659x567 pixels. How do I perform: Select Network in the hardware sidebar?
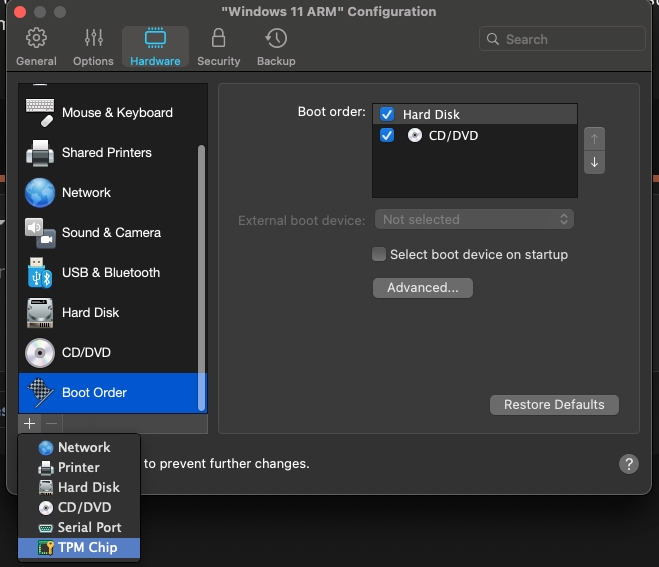click(x=86, y=193)
